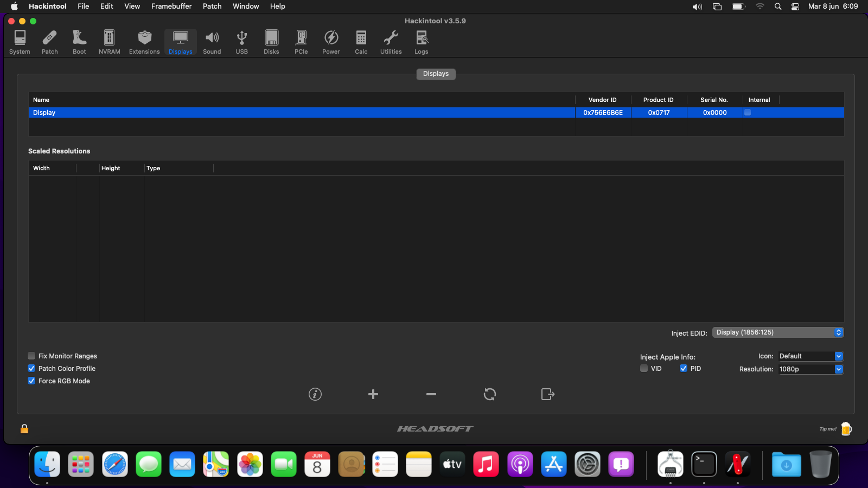This screenshot has height=488, width=868.
Task: Open the Window menu
Action: [246, 7]
